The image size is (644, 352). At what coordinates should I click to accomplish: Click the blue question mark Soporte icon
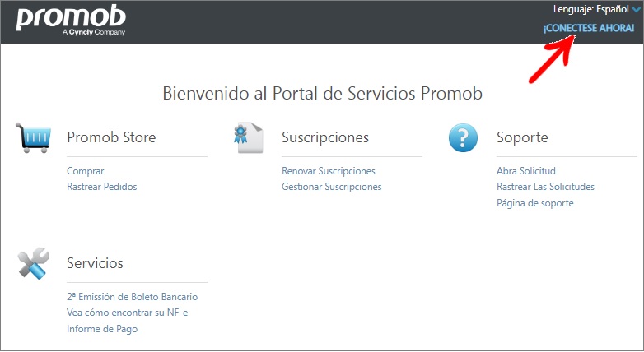coord(463,138)
